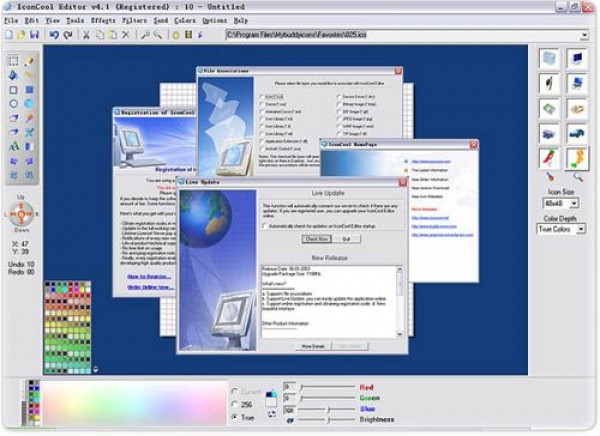Select the paint bucket fill tool
The width and height of the screenshot is (600, 436).
click(x=14, y=75)
